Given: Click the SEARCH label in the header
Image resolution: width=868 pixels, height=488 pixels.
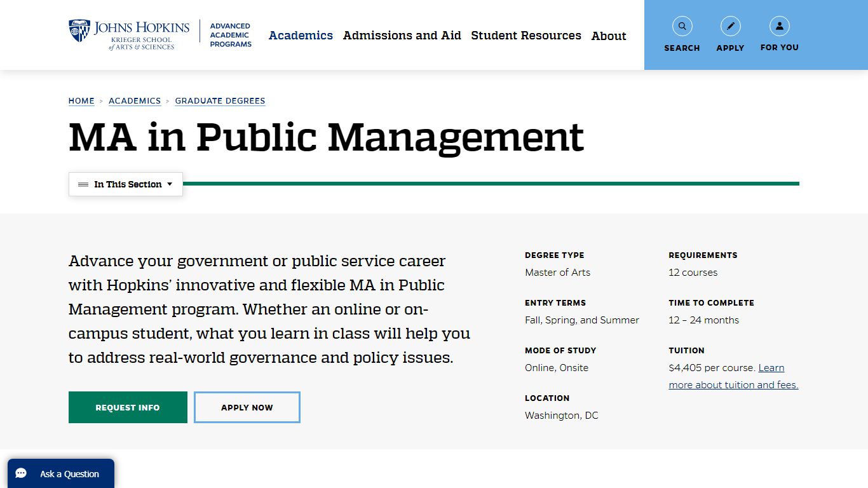Looking at the screenshot, I should [682, 48].
